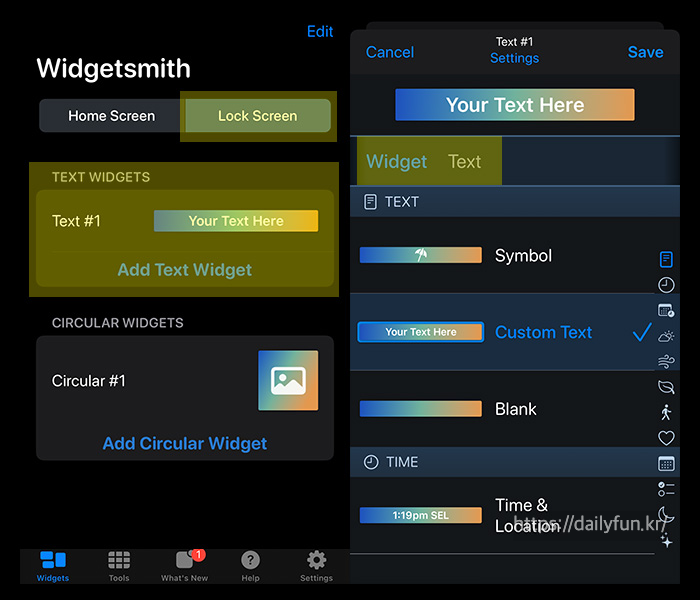700x600 pixels.
Task: Tap the Your Text Here preview in Text #1 row
Action: coord(236,221)
